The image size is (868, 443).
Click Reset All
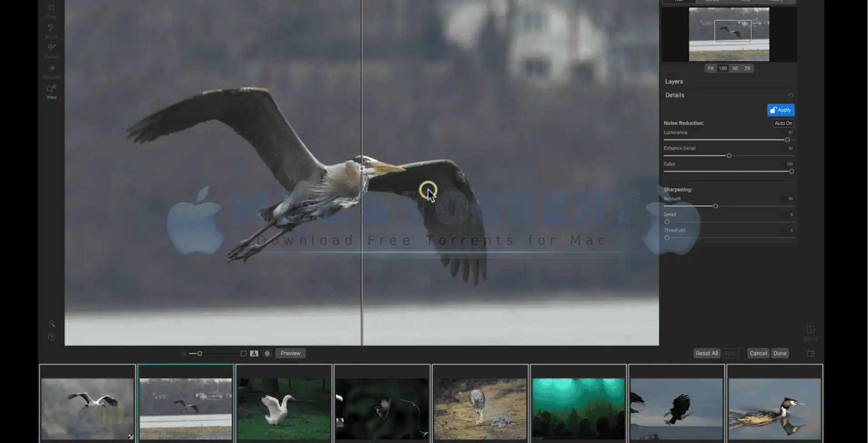click(707, 353)
